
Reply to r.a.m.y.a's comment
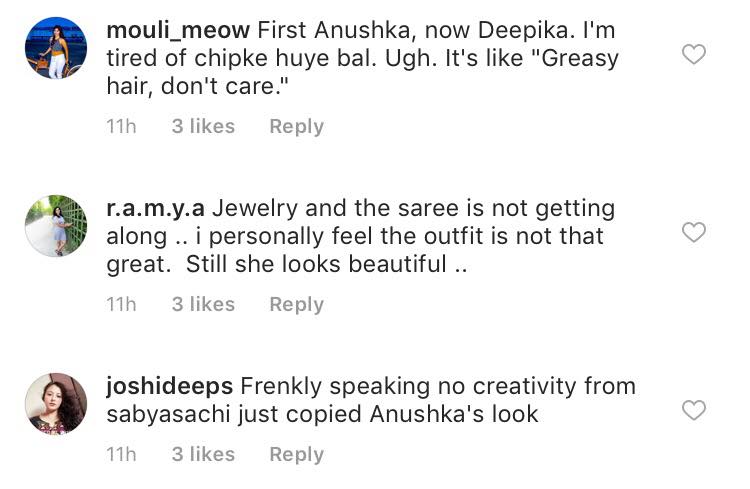point(296,305)
